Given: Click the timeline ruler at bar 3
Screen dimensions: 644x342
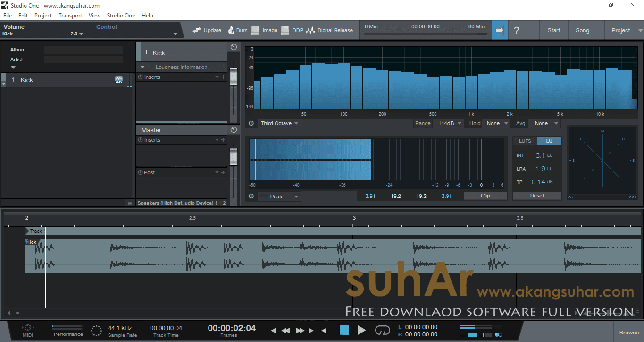Looking at the screenshot, I should 354,218.
